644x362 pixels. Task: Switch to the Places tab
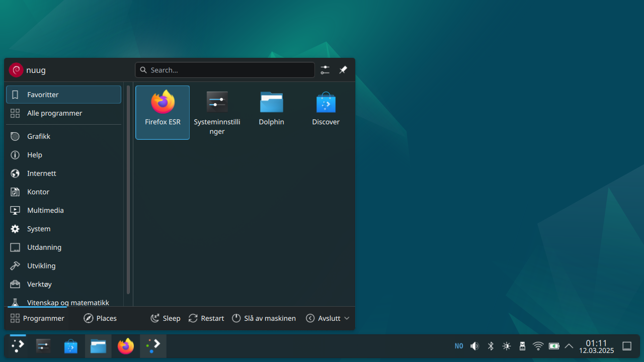pos(100,318)
